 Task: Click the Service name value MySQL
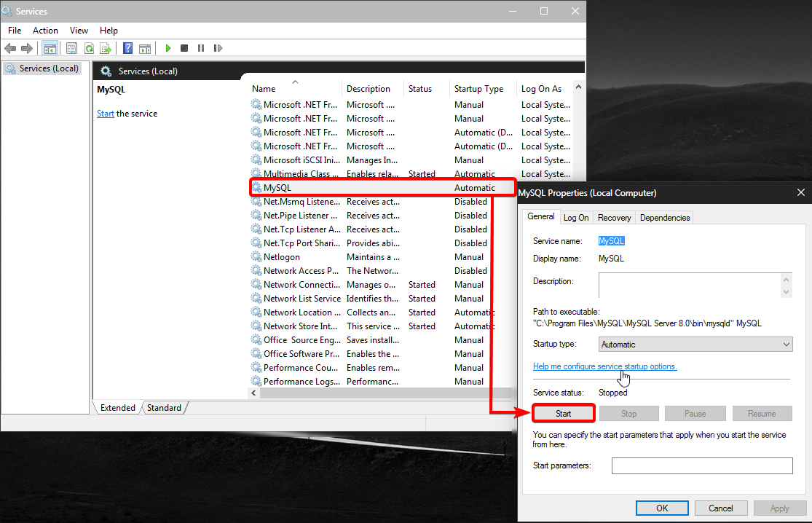click(612, 241)
